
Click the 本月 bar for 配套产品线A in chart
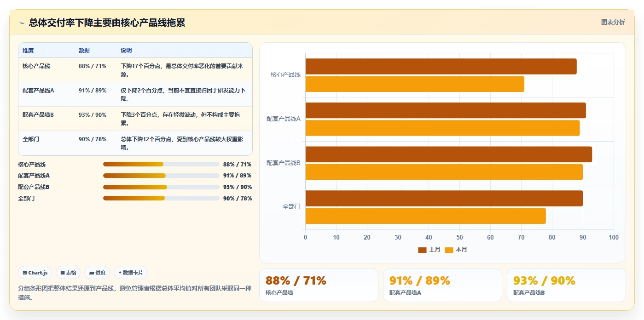point(442,128)
